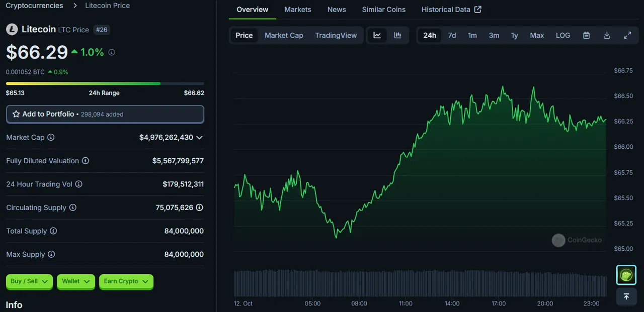Click the 11:00 time axis label
This screenshot has width=644, height=312.
coord(406,303)
